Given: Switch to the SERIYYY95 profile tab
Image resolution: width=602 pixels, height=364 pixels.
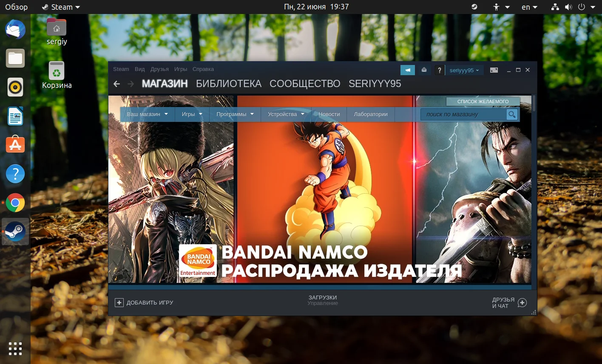Looking at the screenshot, I should point(375,84).
